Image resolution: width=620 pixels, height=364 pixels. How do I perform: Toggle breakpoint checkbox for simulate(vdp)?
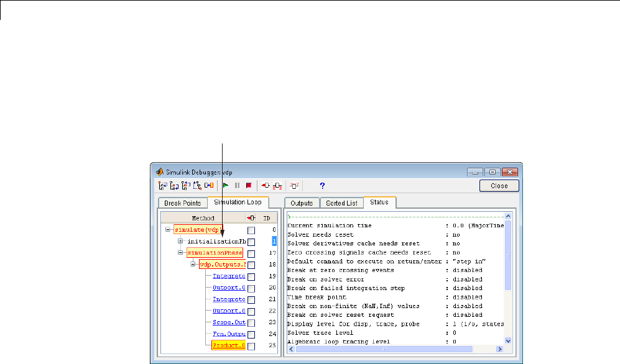tap(251, 230)
